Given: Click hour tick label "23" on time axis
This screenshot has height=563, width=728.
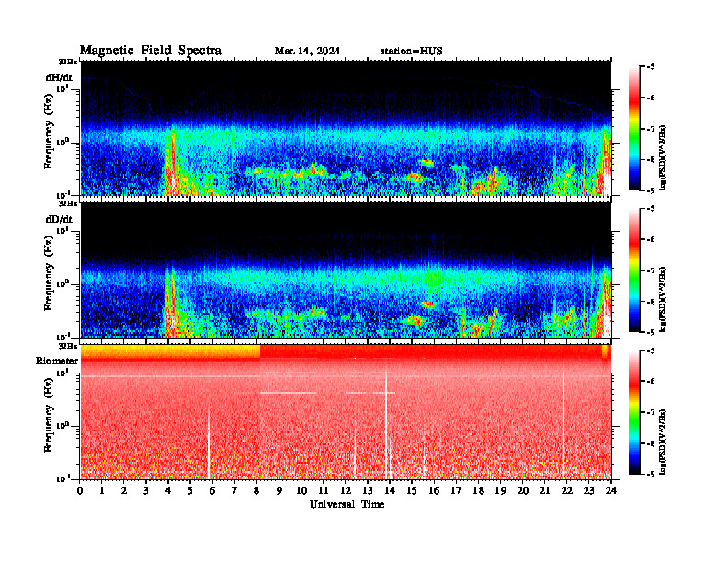Looking at the screenshot, I should [588, 490].
